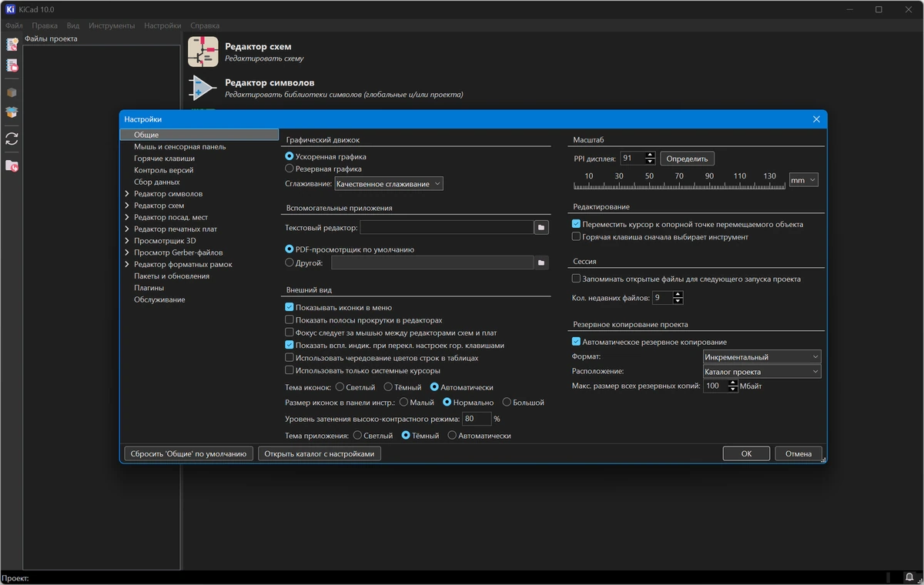Screen dimensions: 924x585
Task: Click the open project folder in explorer icon
Action: tap(12, 165)
